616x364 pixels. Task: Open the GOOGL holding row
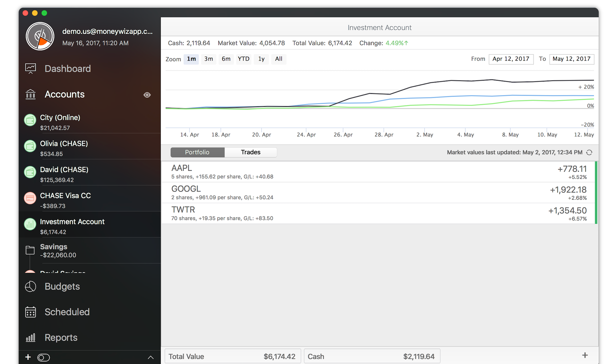click(379, 193)
